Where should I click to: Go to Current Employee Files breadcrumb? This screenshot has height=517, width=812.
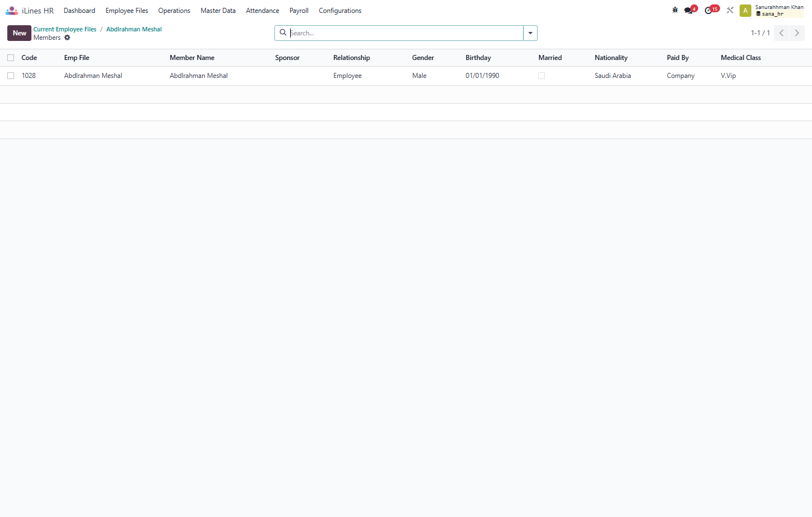tap(65, 29)
